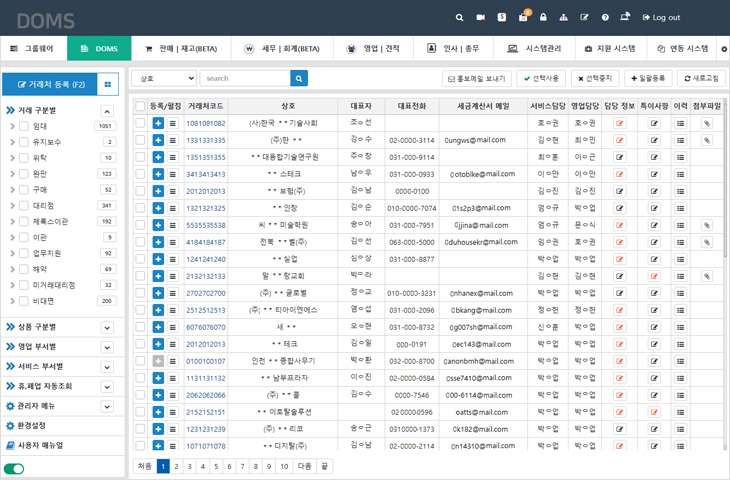
Task: Open the video camera icon in header
Action: pyautogui.click(x=480, y=18)
